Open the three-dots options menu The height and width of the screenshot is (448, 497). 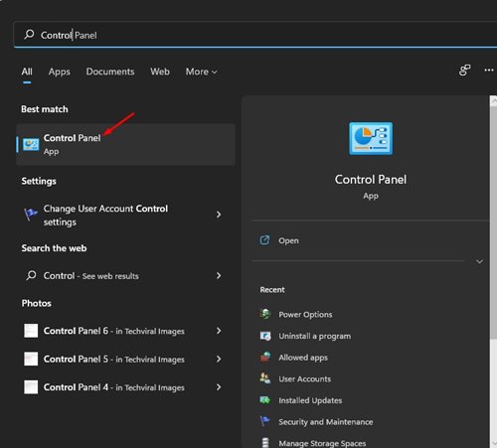pos(489,71)
